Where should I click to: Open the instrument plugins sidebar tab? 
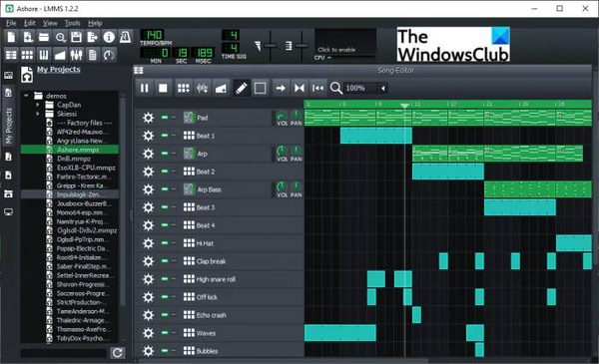(8, 75)
